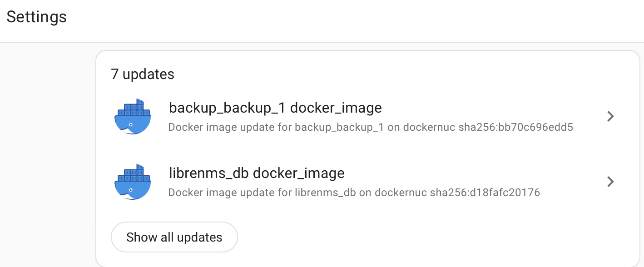644x267 pixels.
Task: Click "Docker image update for librenms_db" description
Action: tap(262, 193)
